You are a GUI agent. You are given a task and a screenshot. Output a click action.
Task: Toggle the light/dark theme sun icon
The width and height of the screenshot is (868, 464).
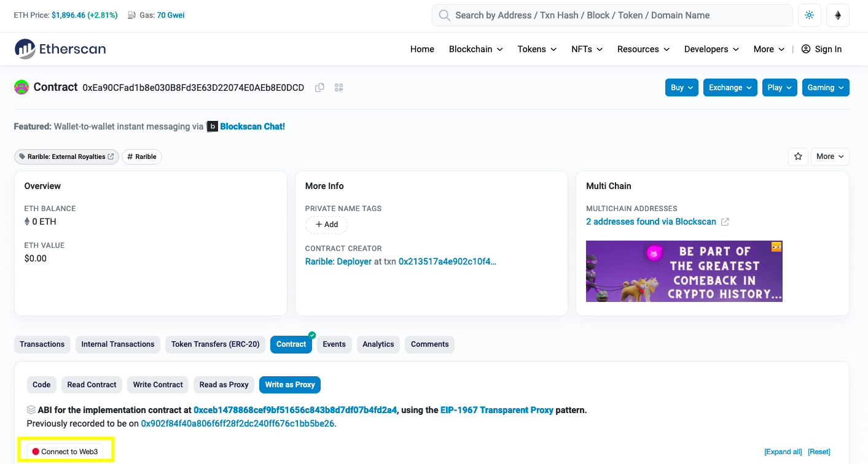(x=809, y=15)
